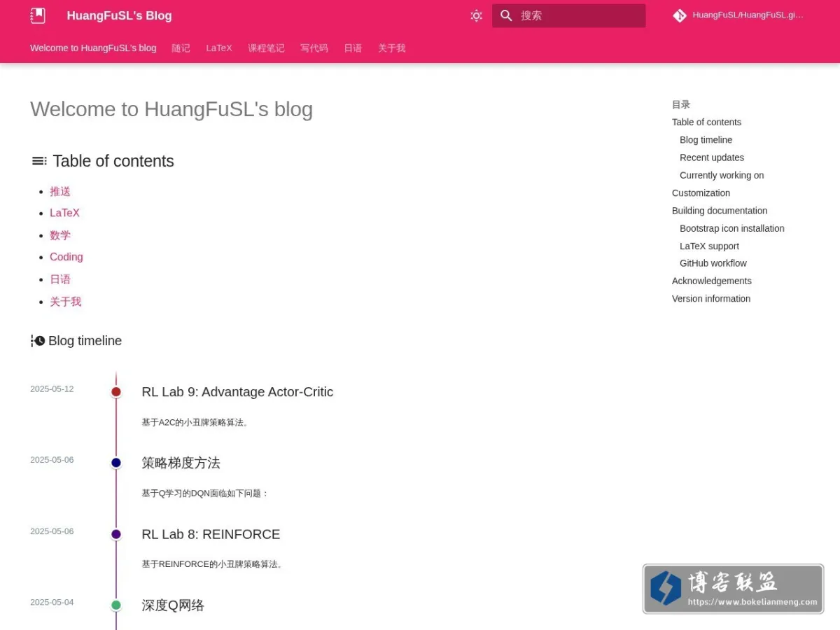Click the blog logo book icon

click(x=38, y=15)
